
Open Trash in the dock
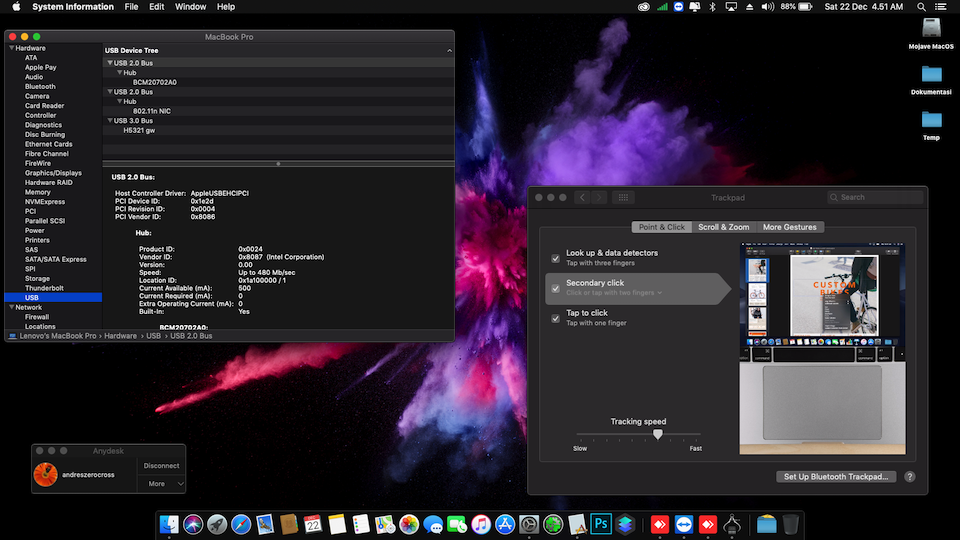[790, 525]
